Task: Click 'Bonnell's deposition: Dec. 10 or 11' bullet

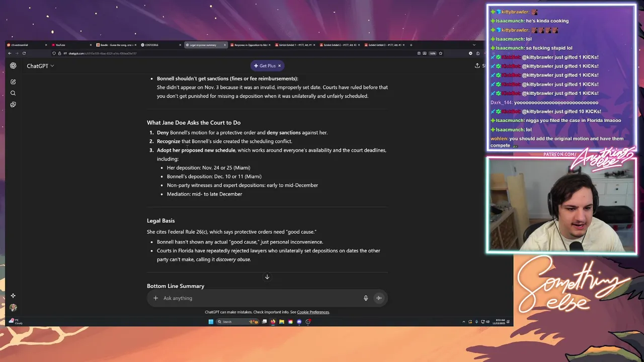Action: tap(214, 176)
